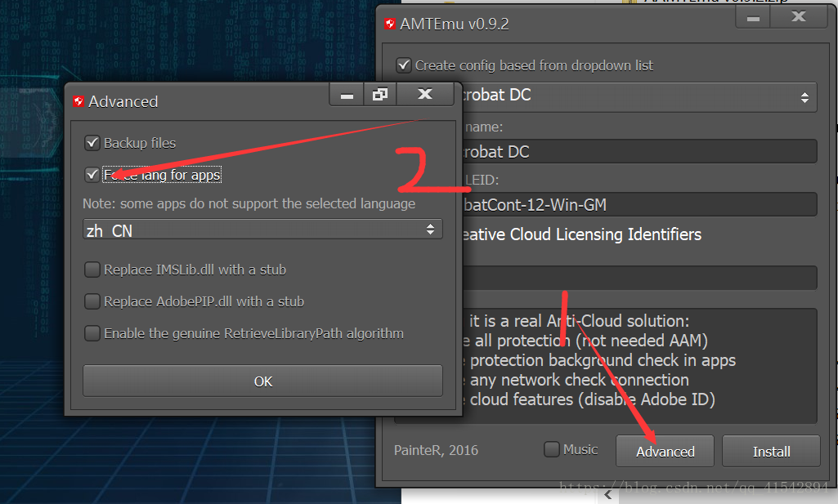Click the Install button in AMTEmu
This screenshot has height=504, width=838.
(x=771, y=452)
